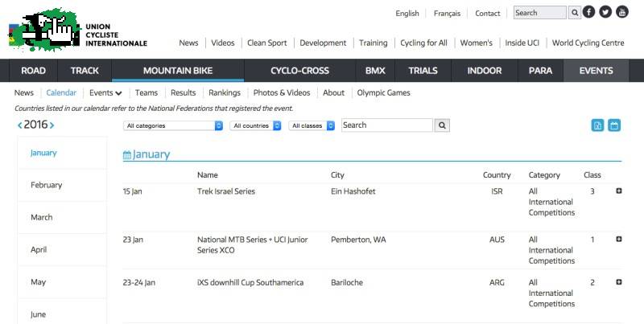Image resolution: width=644 pixels, height=324 pixels.
Task: Open the UCI Facebook page icon
Action: pyautogui.click(x=589, y=12)
